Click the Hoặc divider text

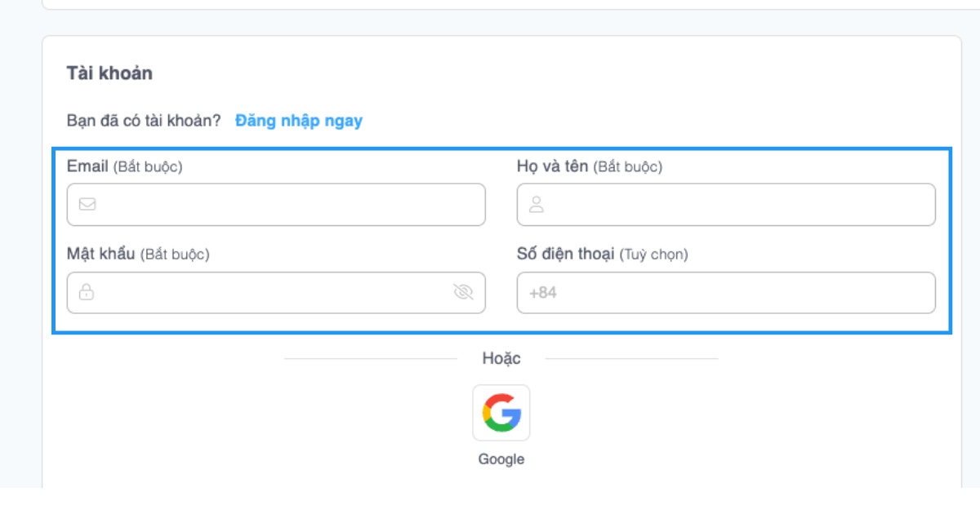501,357
